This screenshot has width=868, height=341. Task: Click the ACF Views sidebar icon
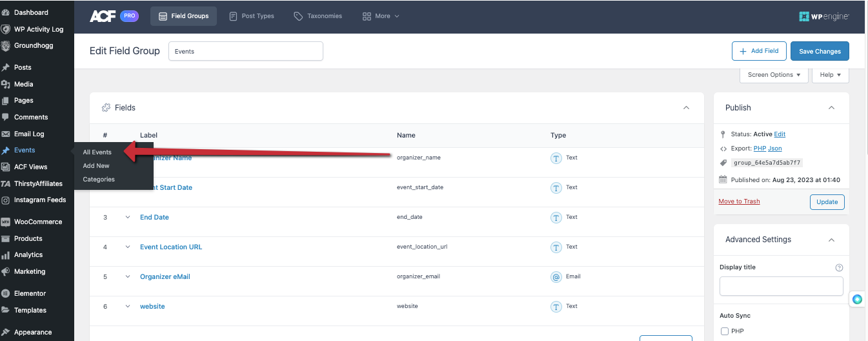[6, 167]
